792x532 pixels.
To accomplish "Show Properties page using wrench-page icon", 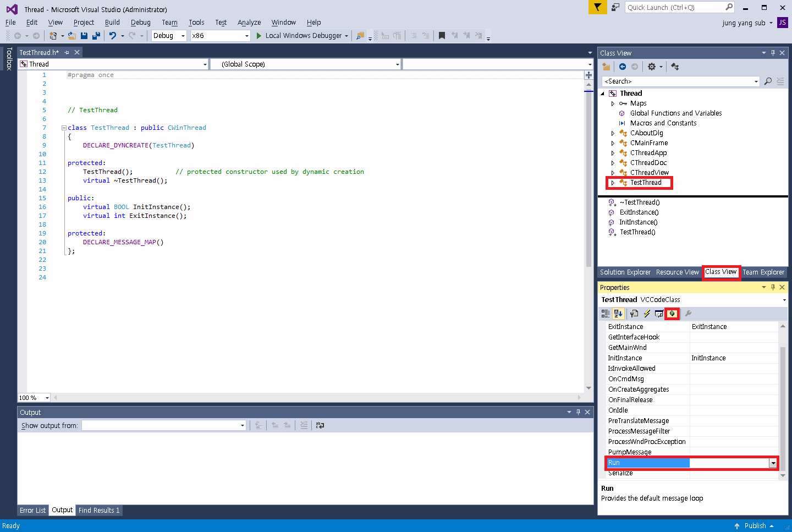I will click(634, 314).
